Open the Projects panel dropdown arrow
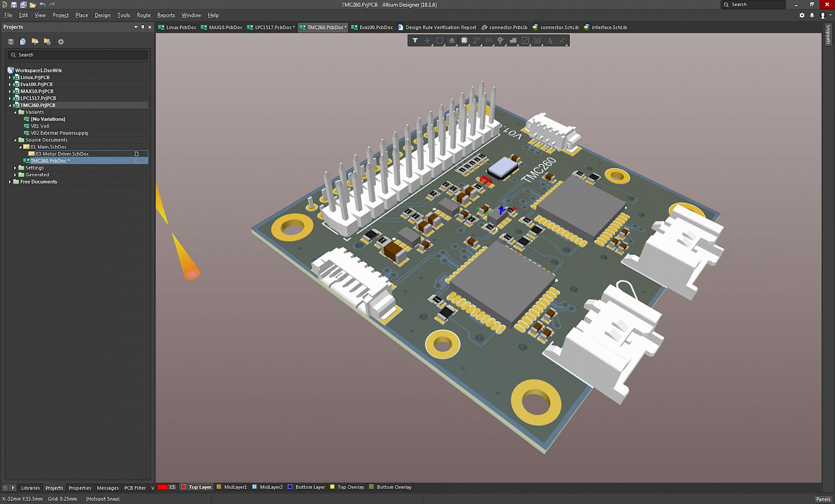Image resolution: width=835 pixels, height=504 pixels. pyautogui.click(x=136, y=27)
